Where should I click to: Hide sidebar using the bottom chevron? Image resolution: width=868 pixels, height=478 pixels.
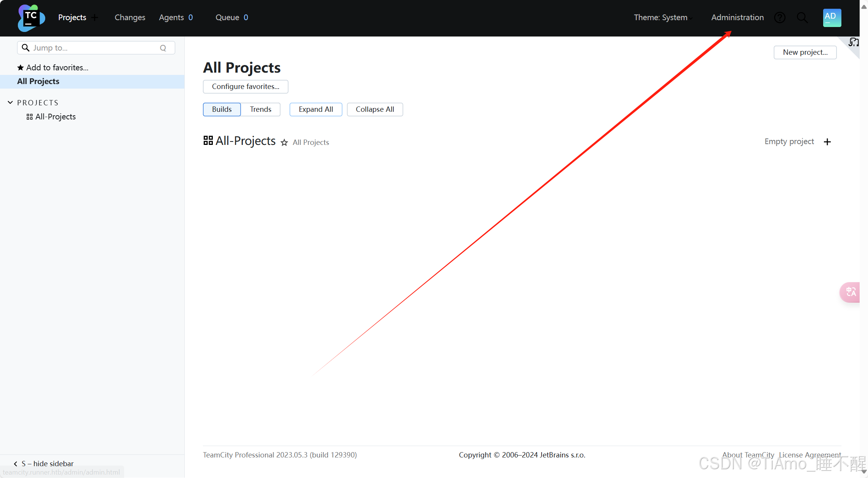(16, 464)
